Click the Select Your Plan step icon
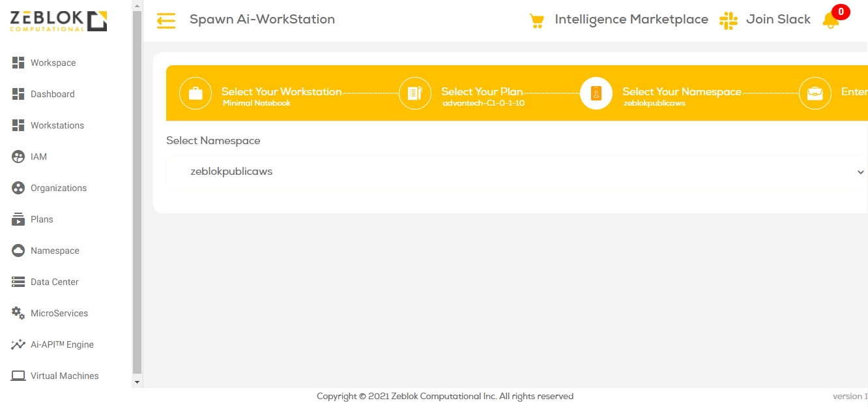This screenshot has width=868, height=407. (415, 93)
